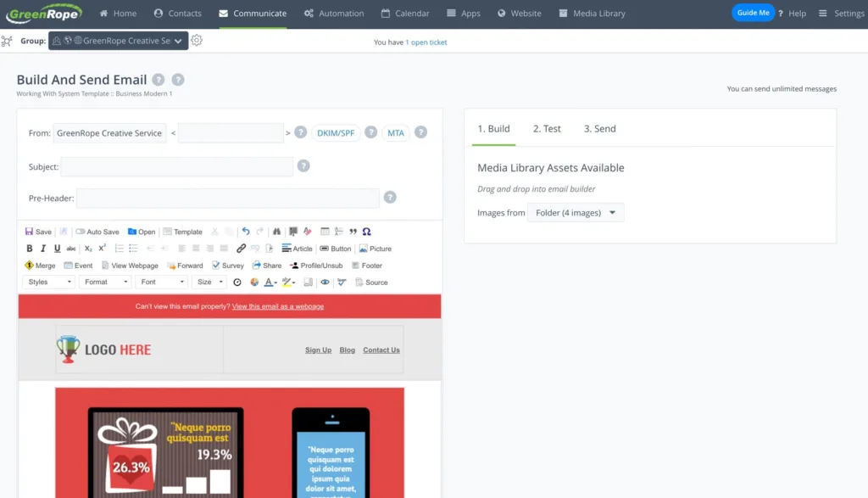The width and height of the screenshot is (868, 498).
Task: Insert special character with the Omega icon
Action: pyautogui.click(x=366, y=232)
